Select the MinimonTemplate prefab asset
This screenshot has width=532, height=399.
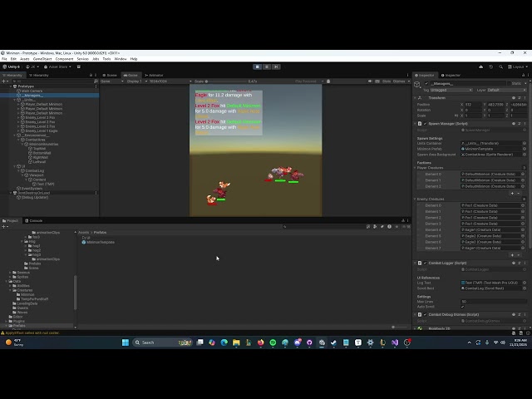98,243
